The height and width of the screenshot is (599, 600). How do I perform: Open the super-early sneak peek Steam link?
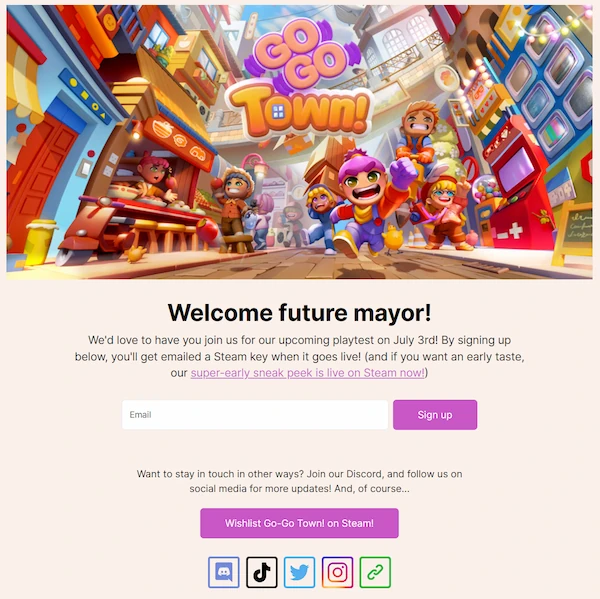[308, 373]
